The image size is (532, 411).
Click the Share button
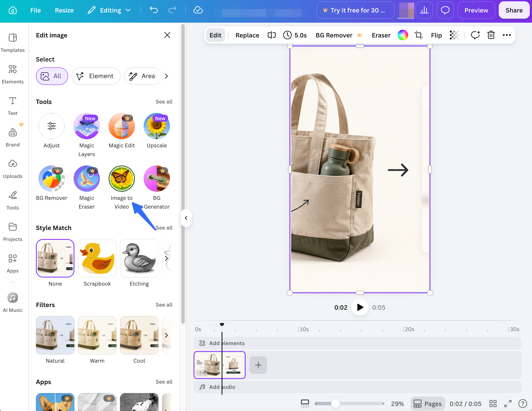[x=514, y=10]
